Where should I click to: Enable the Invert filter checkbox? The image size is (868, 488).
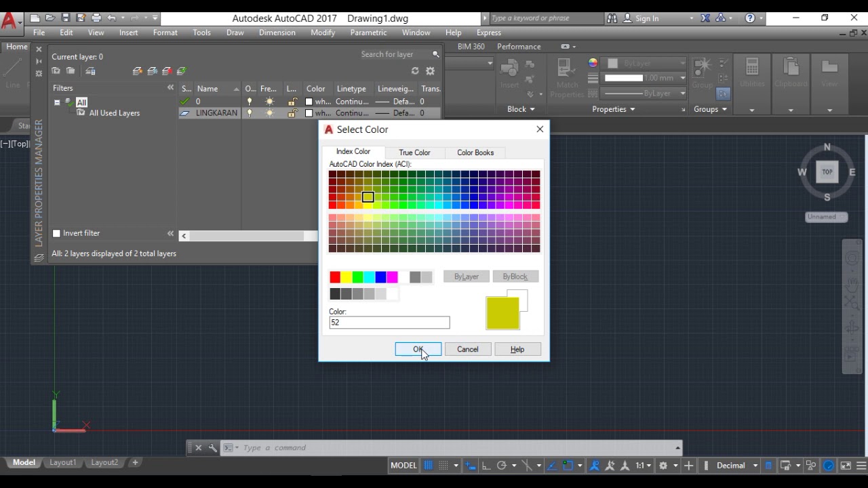point(57,233)
